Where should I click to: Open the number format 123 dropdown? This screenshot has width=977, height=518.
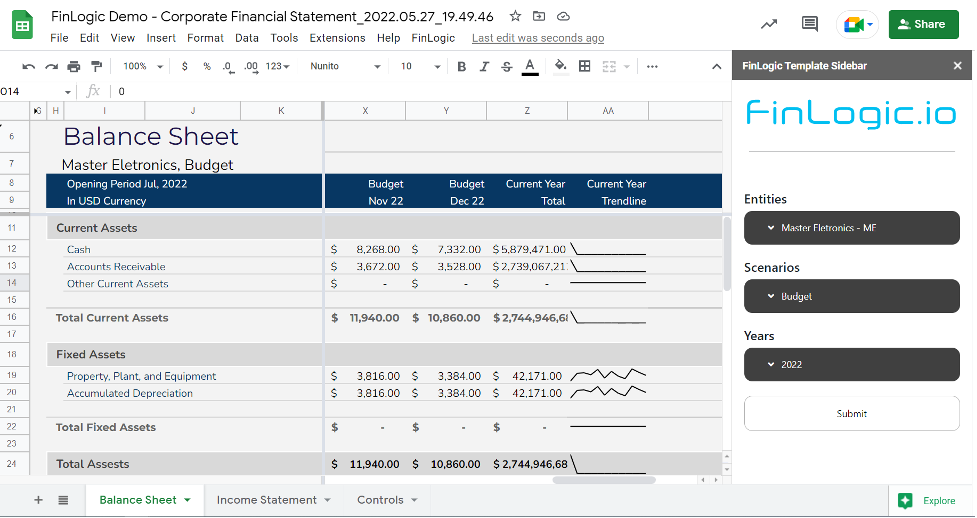[277, 66]
